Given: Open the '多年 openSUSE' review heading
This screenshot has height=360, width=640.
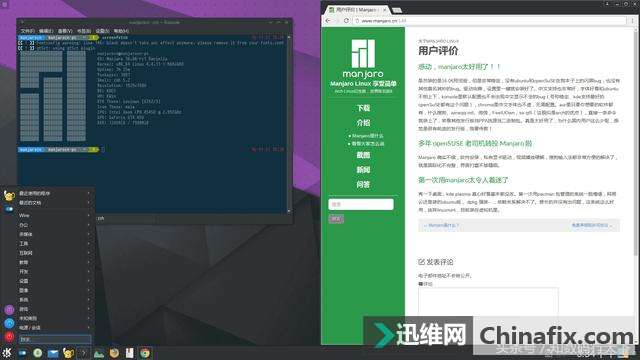Looking at the screenshot, I should click(475, 143).
